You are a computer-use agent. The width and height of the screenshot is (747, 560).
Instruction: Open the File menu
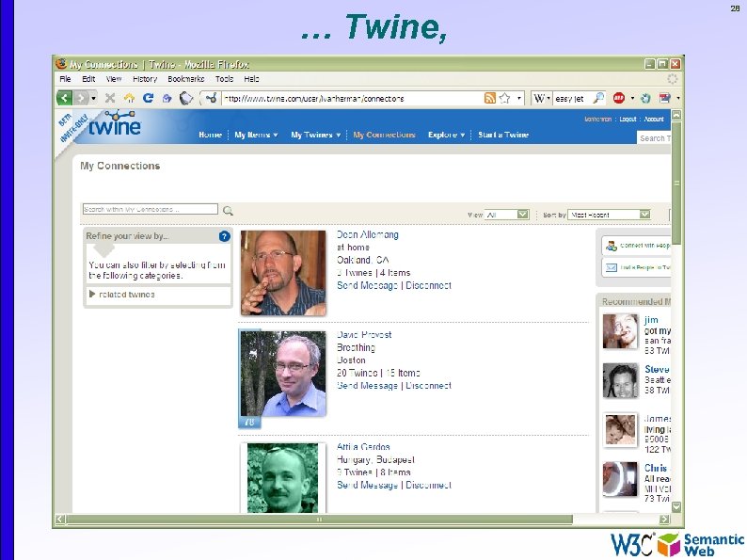[65, 79]
